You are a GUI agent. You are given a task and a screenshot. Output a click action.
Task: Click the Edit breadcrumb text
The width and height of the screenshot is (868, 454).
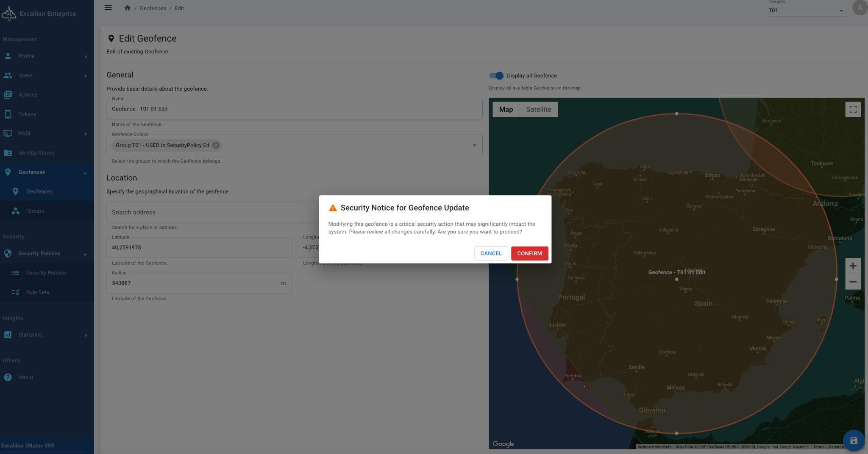[179, 8]
